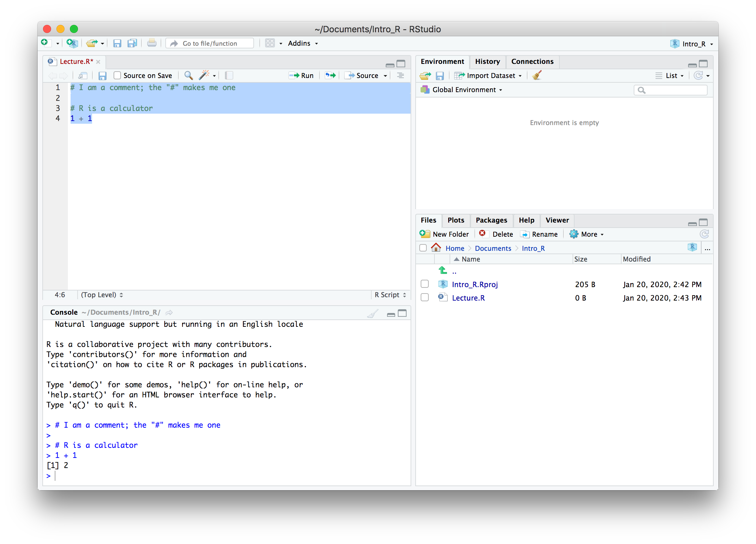Open the New File dropdown arrow
The width and height of the screenshot is (756, 544).
(57, 44)
